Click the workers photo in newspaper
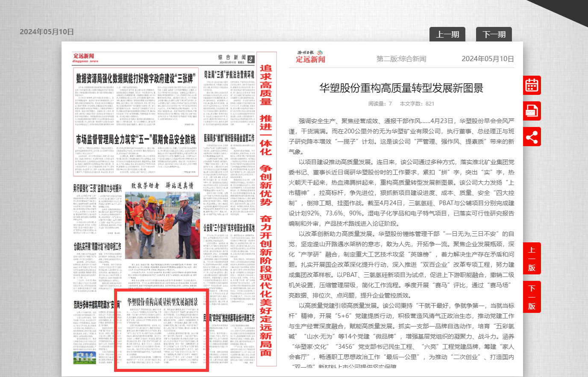Viewport: 588px width, 377px height. tap(162, 224)
